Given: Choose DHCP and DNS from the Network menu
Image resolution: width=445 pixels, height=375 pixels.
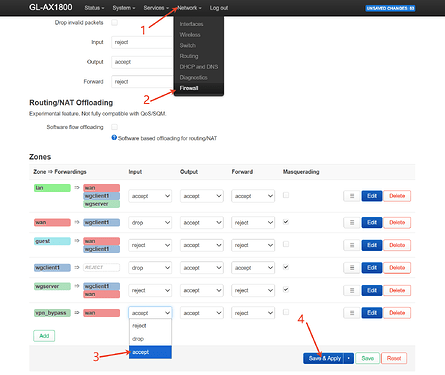Looking at the screenshot, I should coord(199,67).
